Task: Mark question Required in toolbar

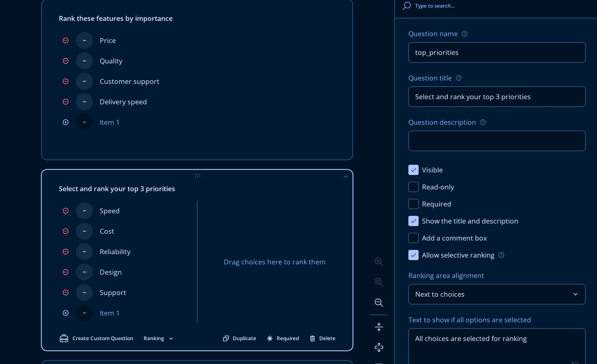Action: pos(283,338)
